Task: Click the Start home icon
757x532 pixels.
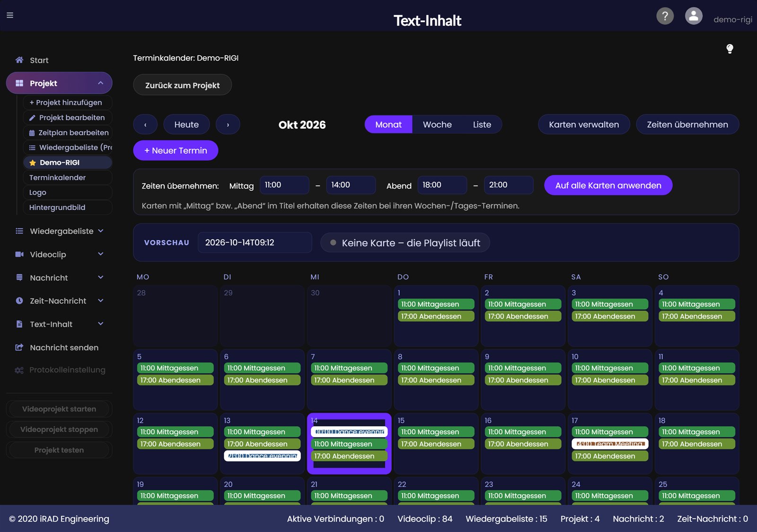Action: point(19,60)
